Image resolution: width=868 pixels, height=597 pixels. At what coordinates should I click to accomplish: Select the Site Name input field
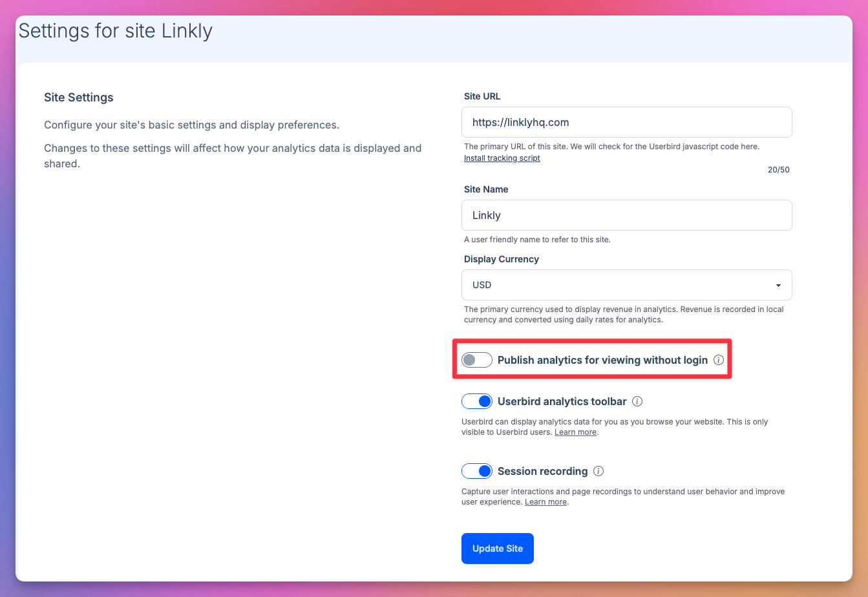pyautogui.click(x=626, y=215)
